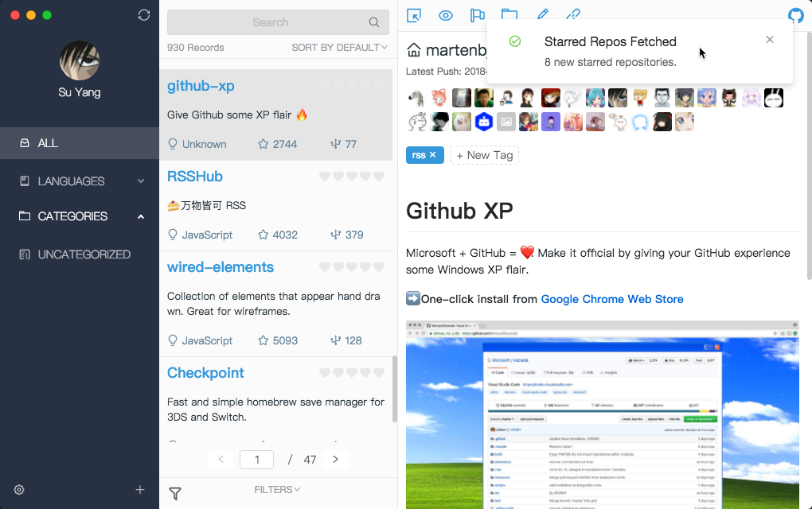Toggle the eye watch icon in toolbar
Viewport: 812px width, 509px height.
click(x=445, y=16)
